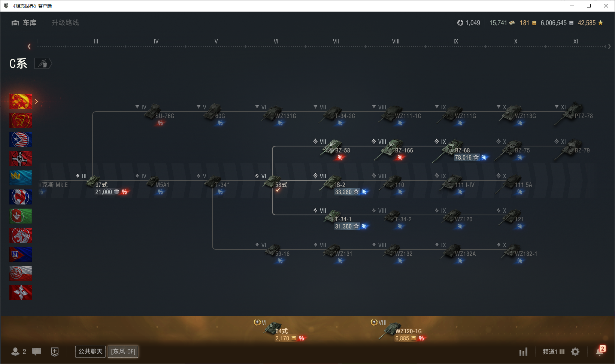Select the red flag with white lion
The height and width of the screenshot is (364, 615).
click(21, 235)
